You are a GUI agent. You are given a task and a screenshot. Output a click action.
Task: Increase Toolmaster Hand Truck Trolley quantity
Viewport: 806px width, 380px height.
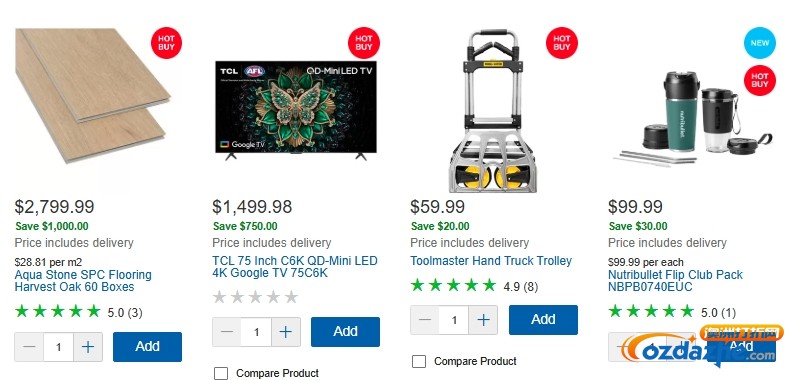483,320
